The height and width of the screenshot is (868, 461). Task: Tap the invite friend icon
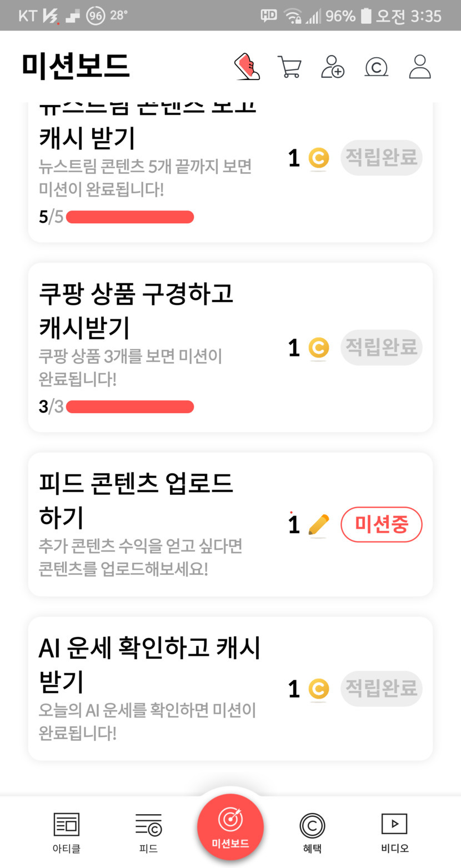pos(333,67)
